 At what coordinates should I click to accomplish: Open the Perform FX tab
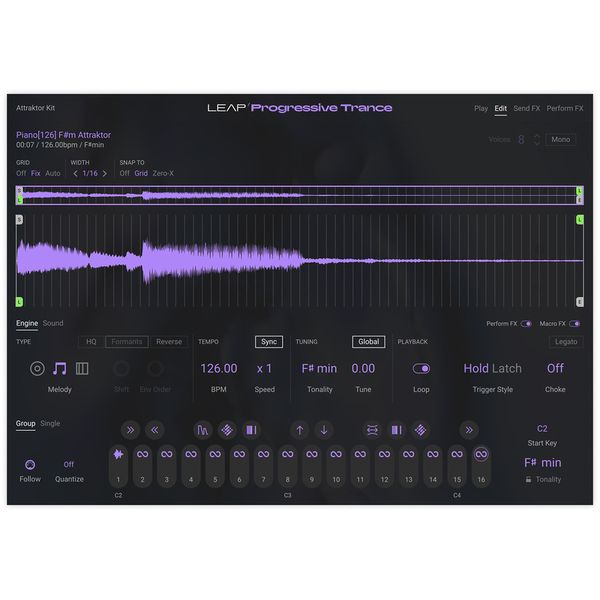coord(565,108)
